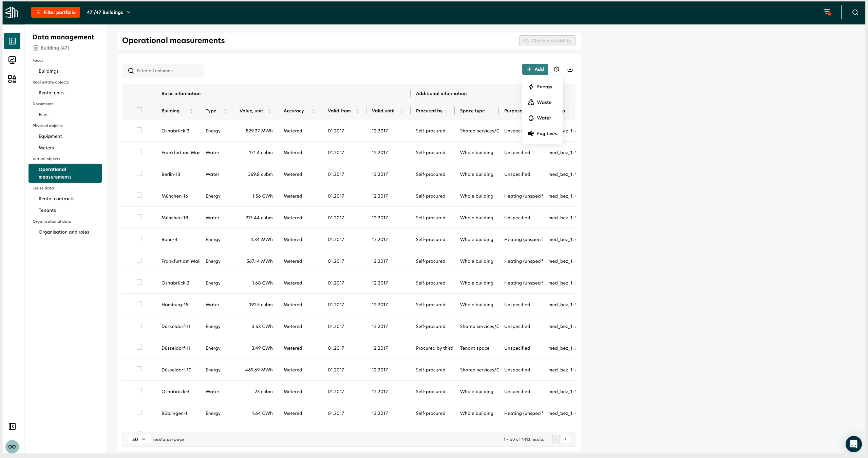Image resolution: width=868 pixels, height=458 pixels.
Task: Open the analytics monitor icon in sidebar
Action: click(12, 60)
